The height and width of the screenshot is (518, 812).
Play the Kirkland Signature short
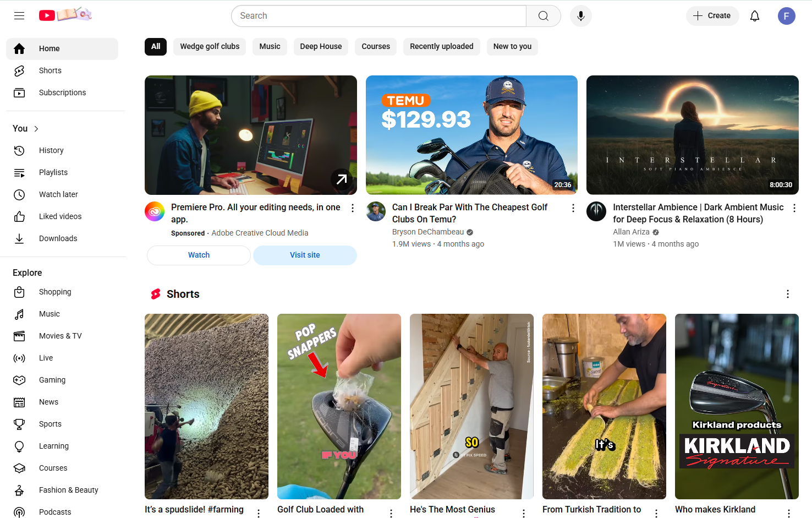737,406
